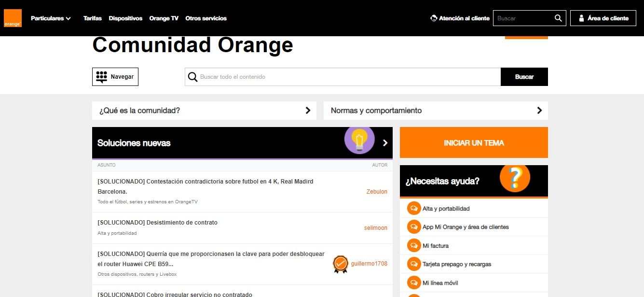Open App Mi Orange y área de clientes
The width and height of the screenshot is (644, 297).
pos(466,227)
